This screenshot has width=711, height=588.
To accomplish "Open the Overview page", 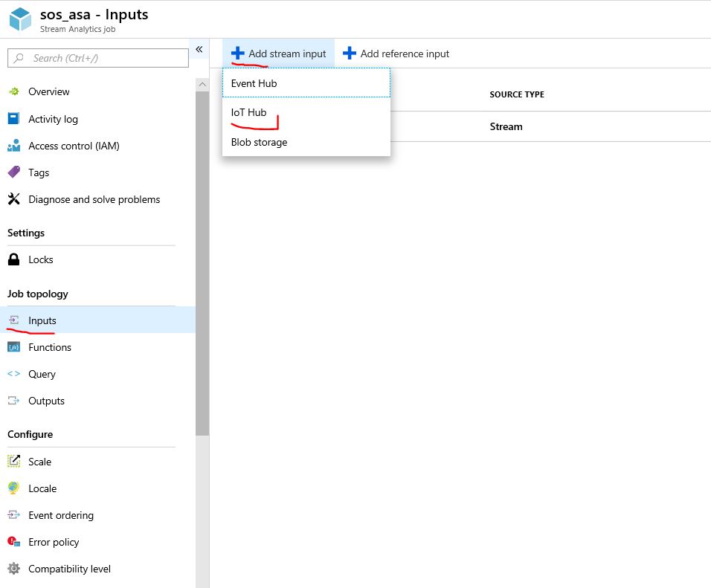I will pyautogui.click(x=49, y=91).
